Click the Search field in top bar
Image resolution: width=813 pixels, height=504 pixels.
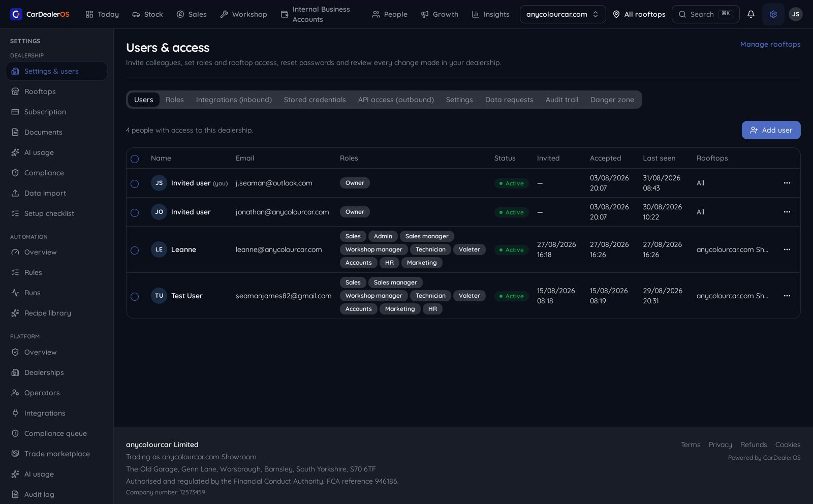point(705,14)
